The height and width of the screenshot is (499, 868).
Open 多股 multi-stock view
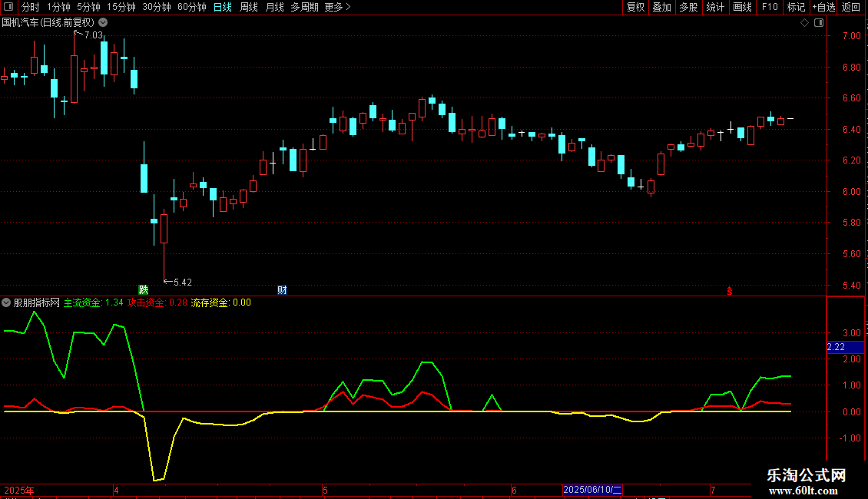tap(688, 7)
